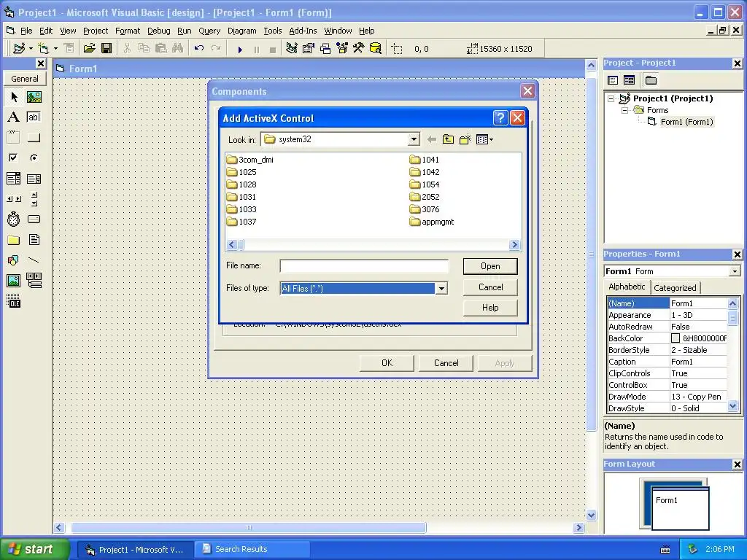
Task: Open the File menu
Action: (x=26, y=31)
